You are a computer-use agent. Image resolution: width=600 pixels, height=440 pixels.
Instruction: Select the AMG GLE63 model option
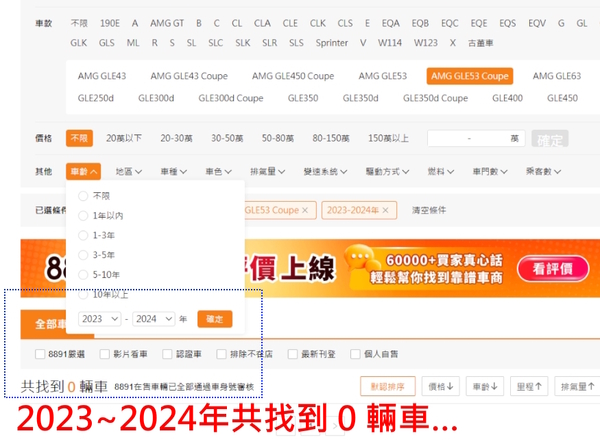(556, 76)
